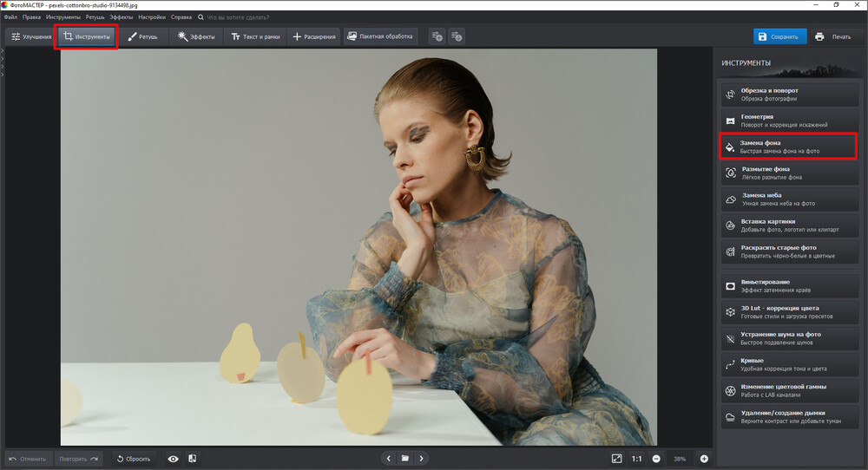This screenshot has height=470, width=868.
Task: Toggle before/after comparison view icon
Action: click(x=192, y=458)
